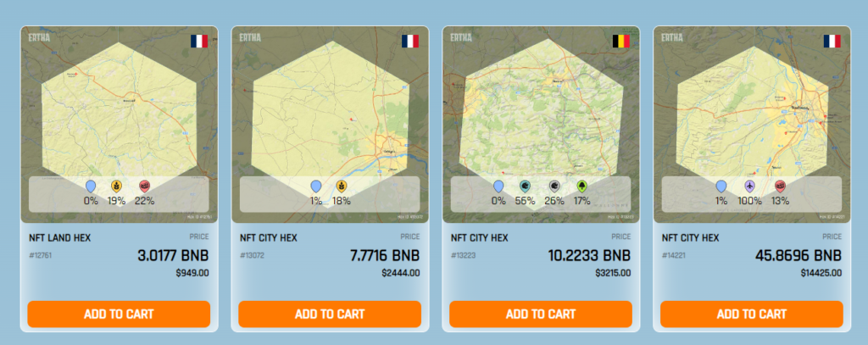Open the hexagon map preview of hex #13072
This screenshot has width=868, height=345.
tap(330, 110)
